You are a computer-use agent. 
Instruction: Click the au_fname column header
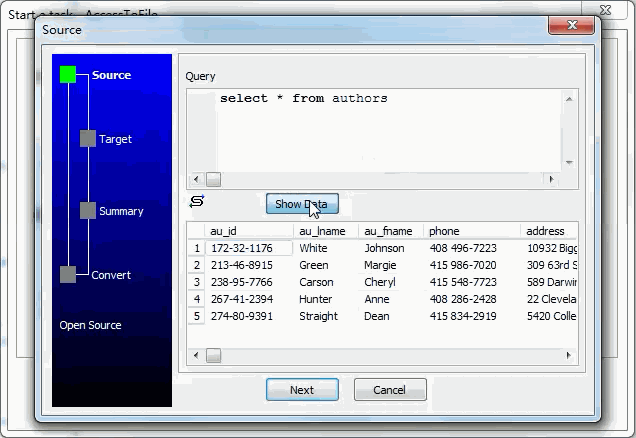[391, 231]
